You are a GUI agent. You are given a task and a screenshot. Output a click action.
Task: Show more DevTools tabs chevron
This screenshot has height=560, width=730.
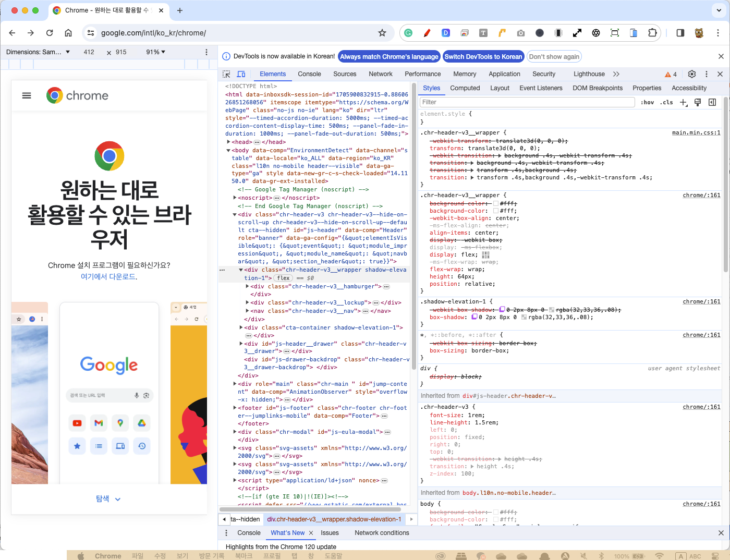pyautogui.click(x=616, y=74)
